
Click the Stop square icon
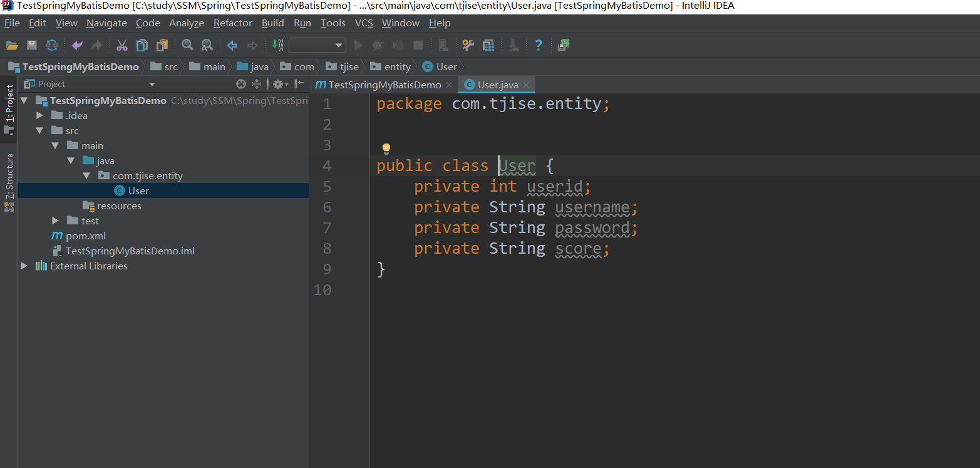(x=418, y=45)
